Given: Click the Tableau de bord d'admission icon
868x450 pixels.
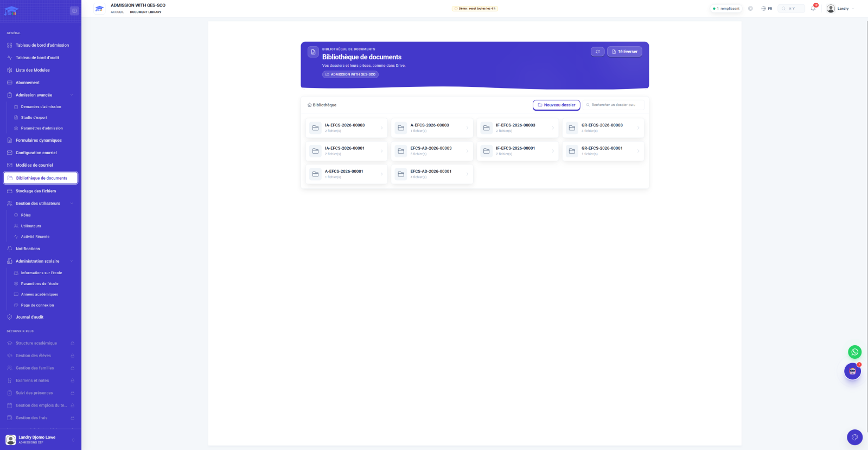Looking at the screenshot, I should pyautogui.click(x=9, y=45).
